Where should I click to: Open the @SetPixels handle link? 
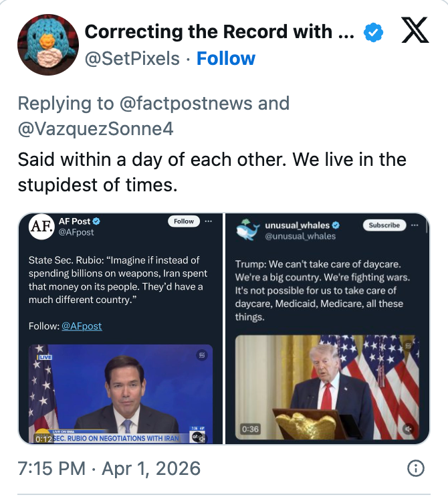[x=132, y=58]
